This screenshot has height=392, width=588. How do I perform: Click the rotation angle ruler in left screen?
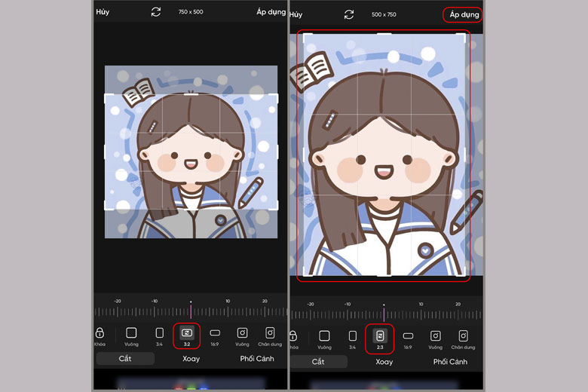coord(190,311)
